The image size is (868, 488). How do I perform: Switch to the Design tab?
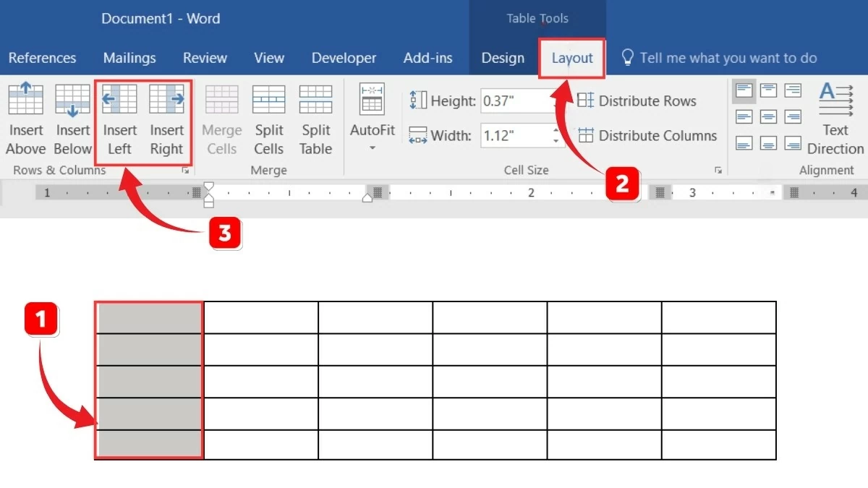503,59
